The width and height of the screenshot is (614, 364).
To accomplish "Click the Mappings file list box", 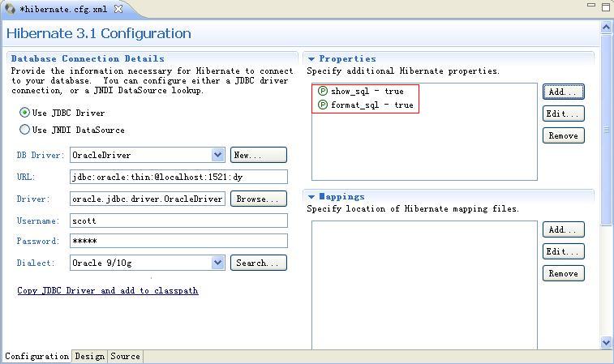I will pyautogui.click(x=424, y=285).
